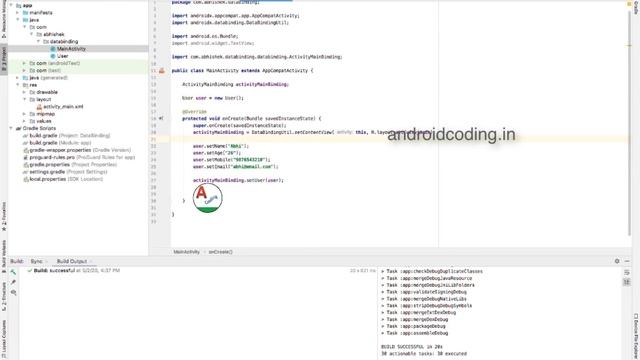Open proguard-rules.pro file
The height and width of the screenshot is (360, 640).
tap(79, 157)
